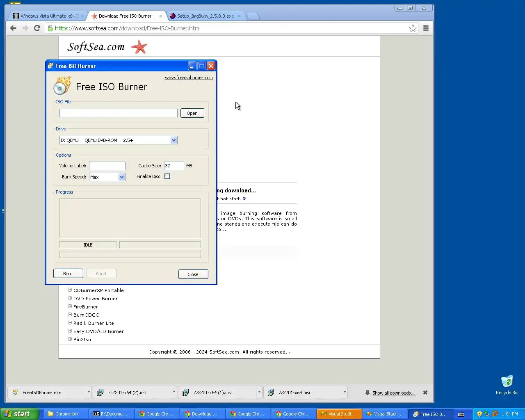Screen dimensions: 525x420
Task: Expand Radik Burner Lite plus icon
Action: click(x=70, y=322)
